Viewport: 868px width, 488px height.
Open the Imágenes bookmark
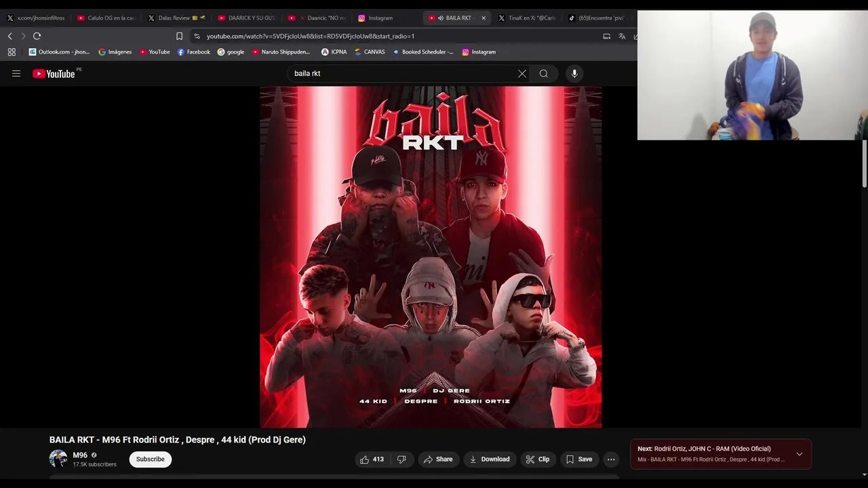point(115,52)
